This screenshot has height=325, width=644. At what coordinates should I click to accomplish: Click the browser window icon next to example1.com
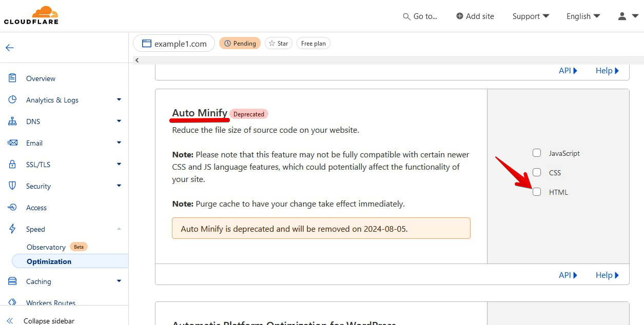tap(147, 44)
